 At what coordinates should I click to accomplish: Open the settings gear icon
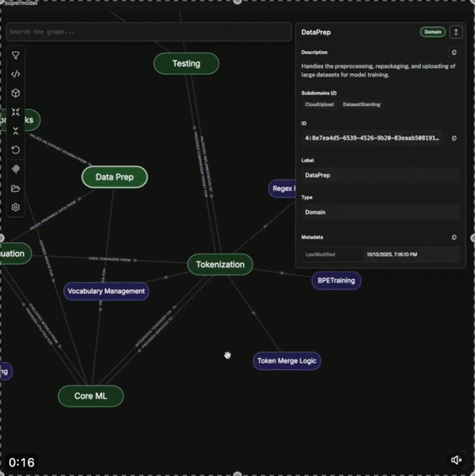pos(16,208)
